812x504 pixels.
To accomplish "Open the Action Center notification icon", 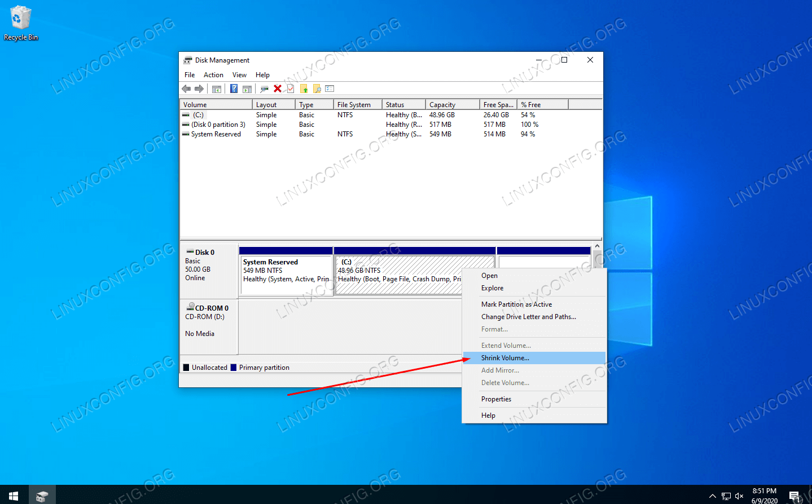I will tap(795, 496).
